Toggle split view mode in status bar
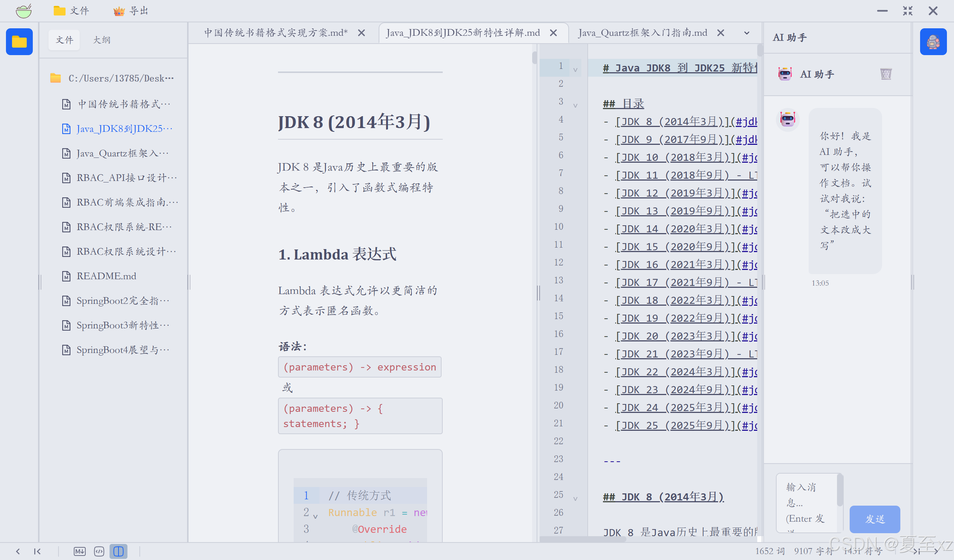The image size is (954, 560). tap(119, 551)
